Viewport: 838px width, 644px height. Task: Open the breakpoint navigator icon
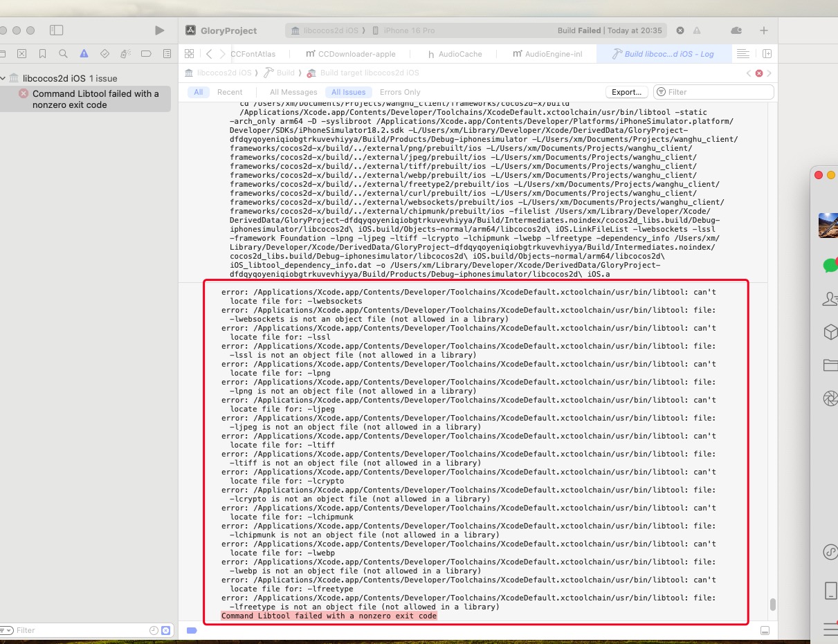(x=146, y=53)
